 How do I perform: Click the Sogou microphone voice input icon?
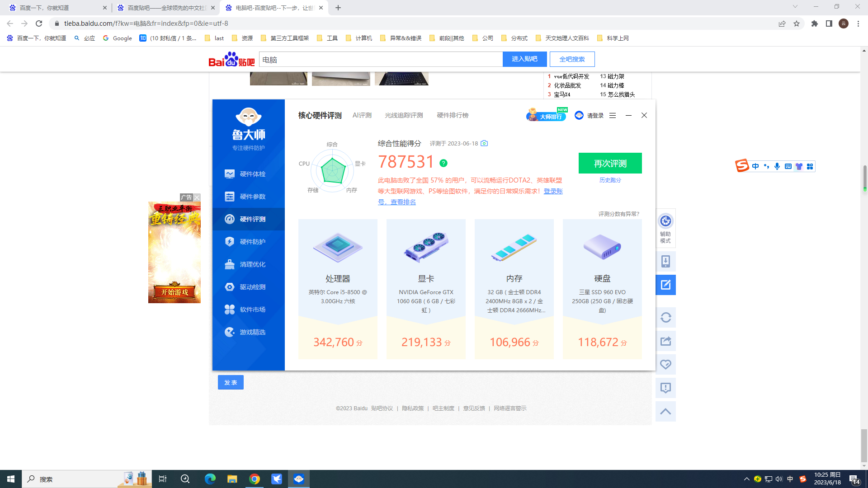(777, 166)
